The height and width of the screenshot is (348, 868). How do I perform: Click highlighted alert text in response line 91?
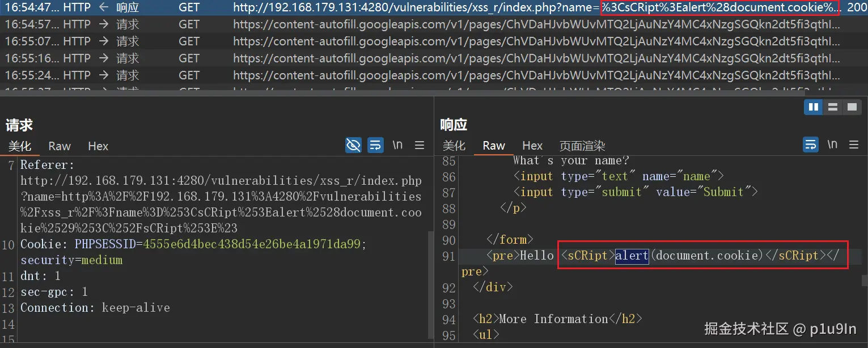coord(632,256)
